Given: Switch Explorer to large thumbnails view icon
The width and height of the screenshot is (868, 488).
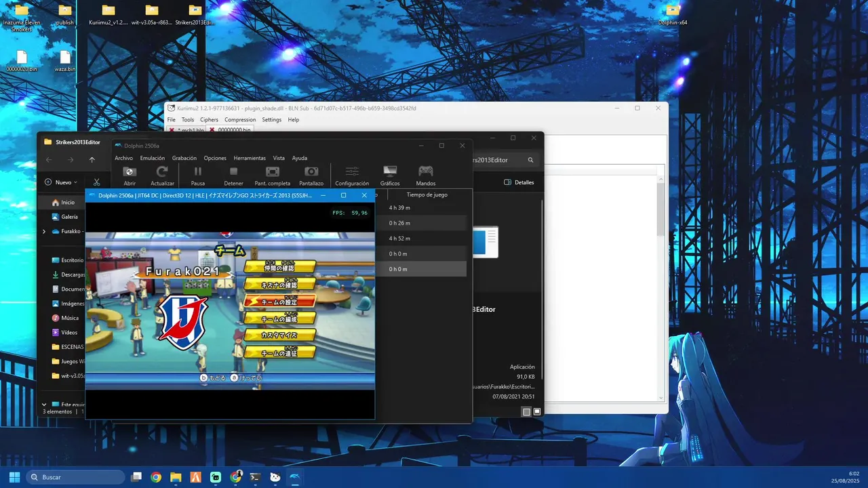Looking at the screenshot, I should [x=537, y=411].
